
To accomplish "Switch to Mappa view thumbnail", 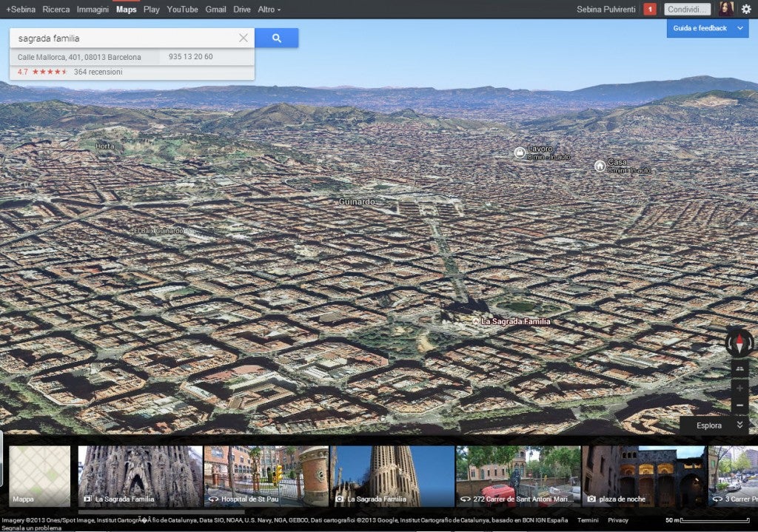I will coord(40,476).
